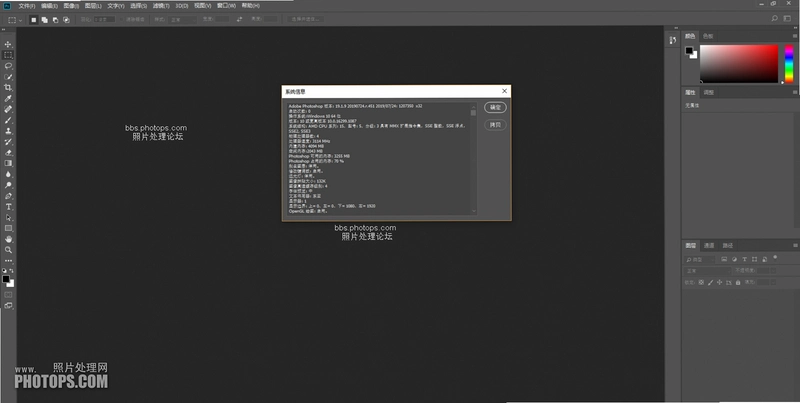Select the Eraser tool
Image resolution: width=800 pixels, height=403 pixels.
click(x=8, y=153)
